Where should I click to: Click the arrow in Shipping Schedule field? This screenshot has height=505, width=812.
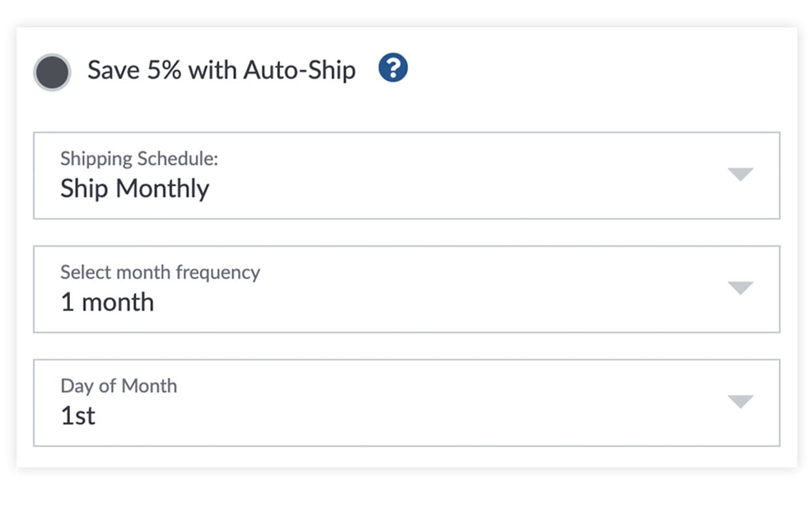tap(740, 174)
